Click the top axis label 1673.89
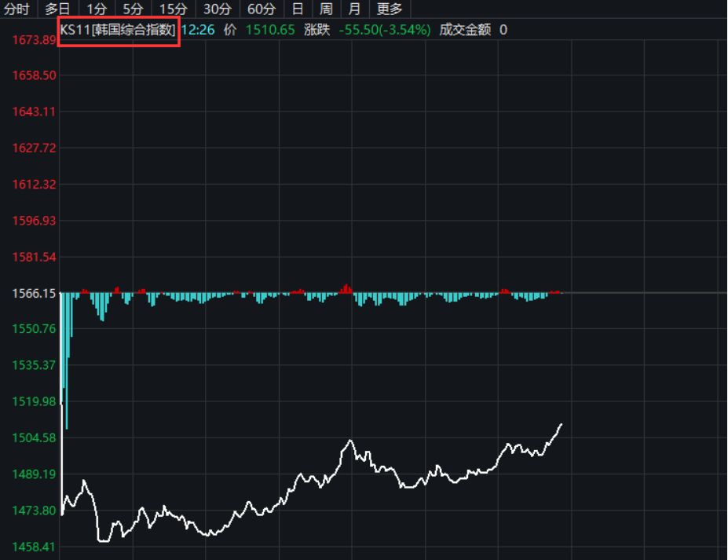 point(34,39)
